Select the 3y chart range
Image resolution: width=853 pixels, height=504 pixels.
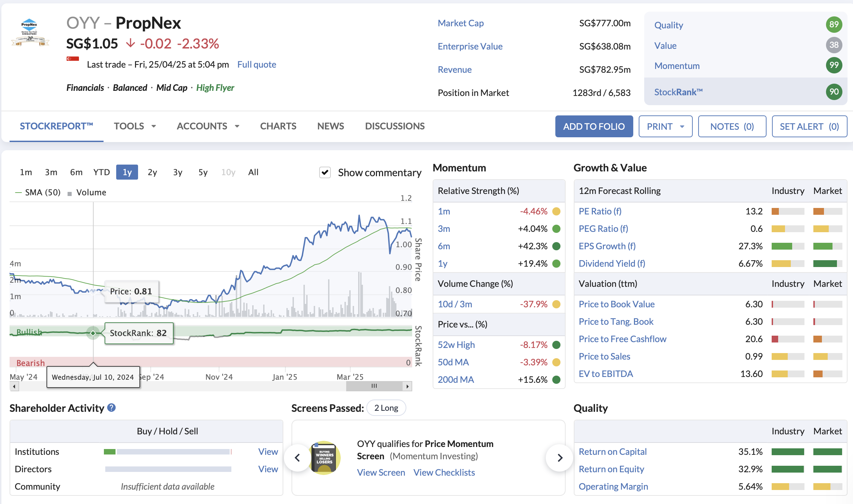(178, 172)
